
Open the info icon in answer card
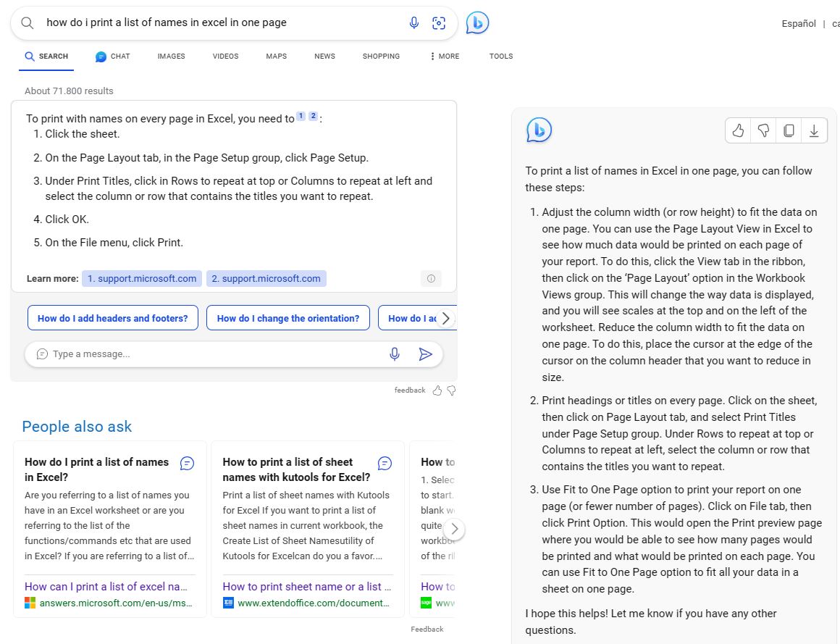(431, 279)
